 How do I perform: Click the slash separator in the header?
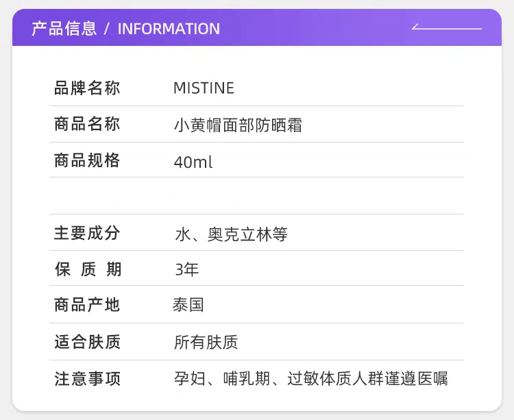pos(107,29)
